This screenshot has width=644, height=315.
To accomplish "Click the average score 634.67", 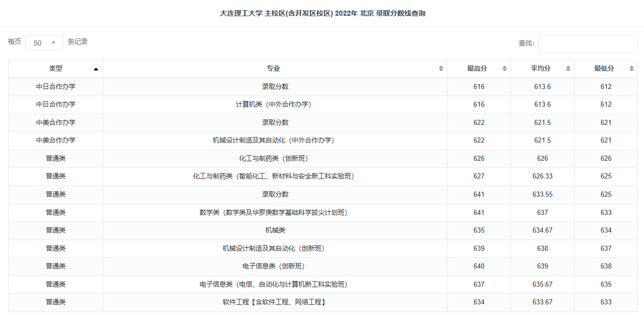I will click(x=542, y=231).
